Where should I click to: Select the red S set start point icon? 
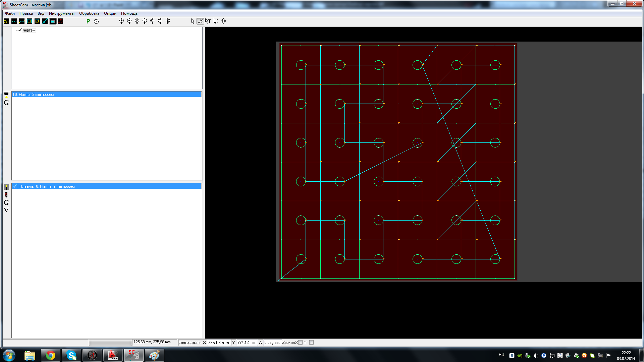click(x=60, y=21)
